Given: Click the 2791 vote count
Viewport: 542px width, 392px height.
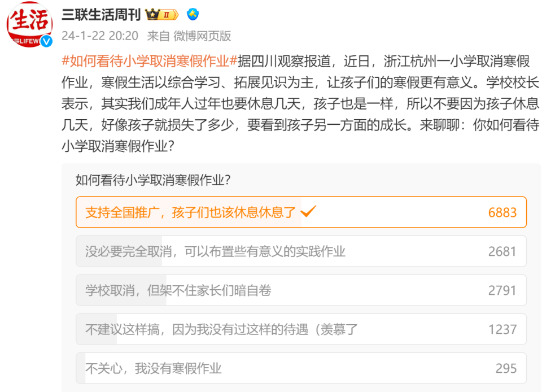Looking at the screenshot, I should click(x=502, y=291).
